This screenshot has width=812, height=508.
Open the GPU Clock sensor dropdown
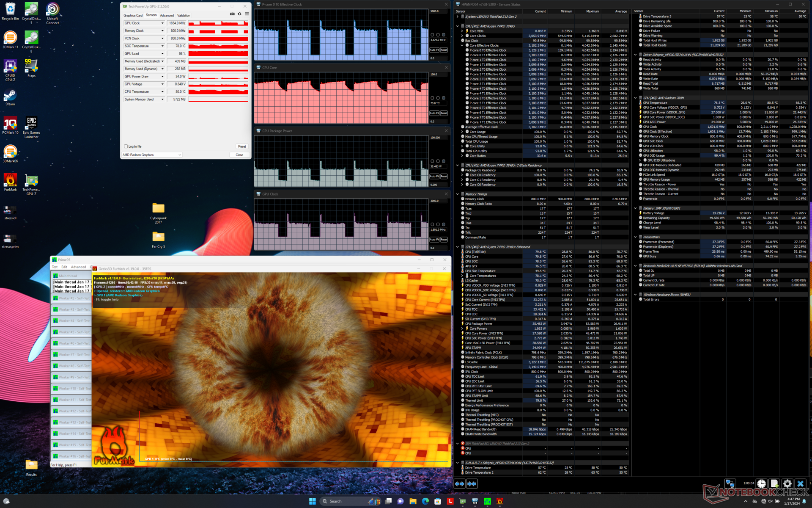point(162,23)
